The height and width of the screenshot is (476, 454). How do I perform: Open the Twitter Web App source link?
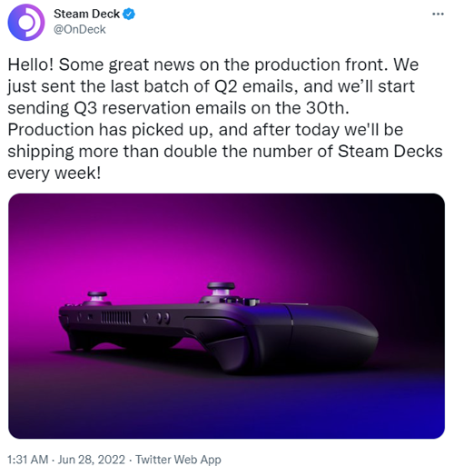[x=178, y=460]
